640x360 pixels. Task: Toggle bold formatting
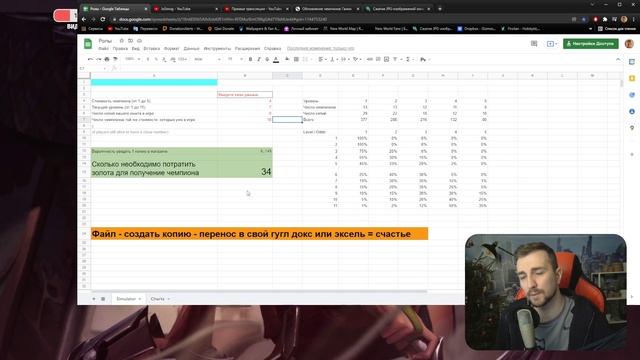250,60
